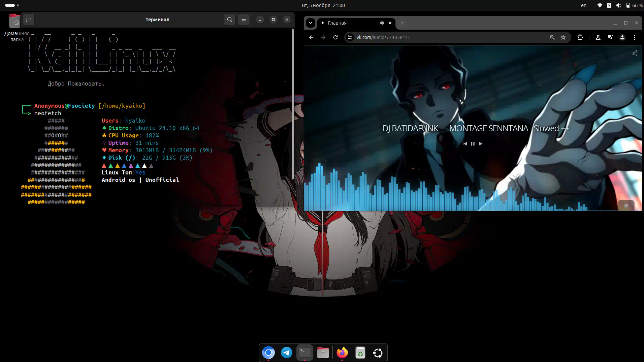Viewport: 644px width, 362px height.
Task: Bookmark this page with the star icon
Action: pos(563,37)
